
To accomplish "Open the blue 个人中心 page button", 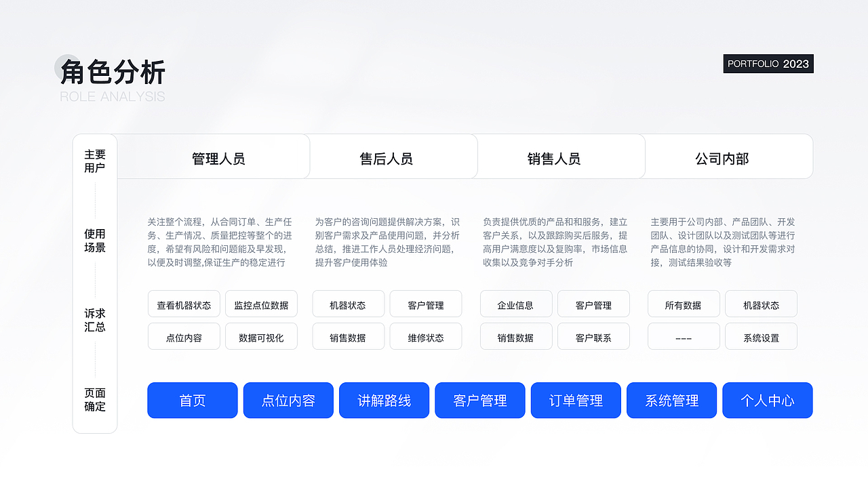I will (x=768, y=401).
